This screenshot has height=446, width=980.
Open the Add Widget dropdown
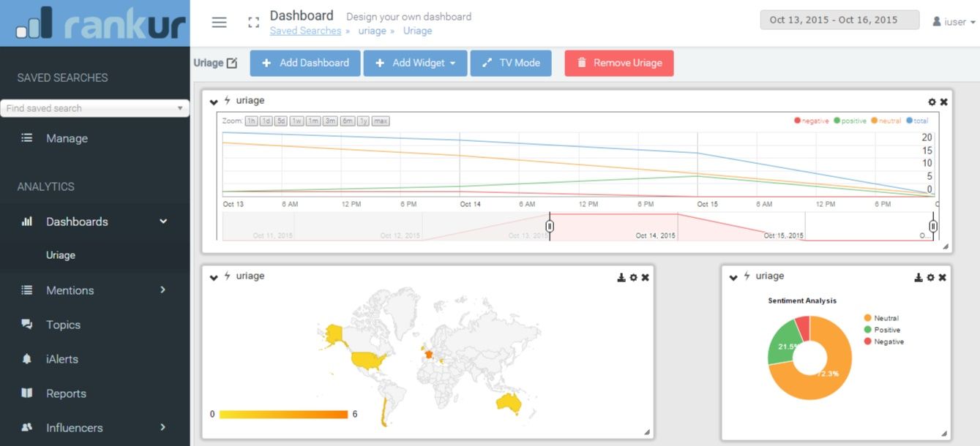415,63
